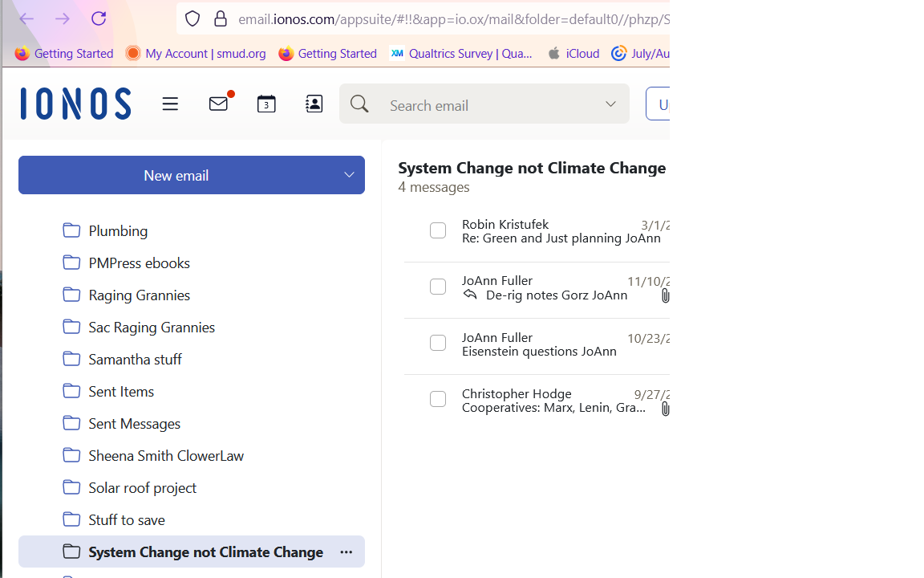The width and height of the screenshot is (924, 578).
Task: Click the attachment paperclip on De-rig notes email
Action: 665,296
